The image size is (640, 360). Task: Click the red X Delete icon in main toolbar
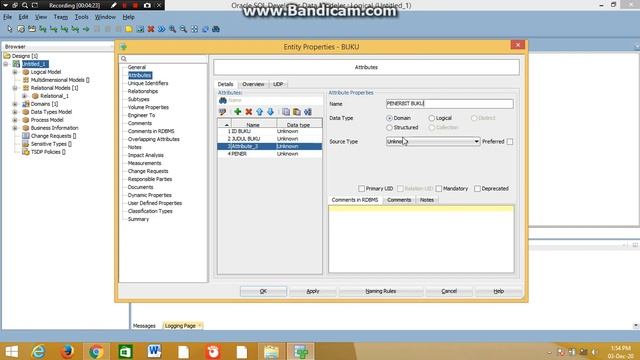tap(151, 29)
